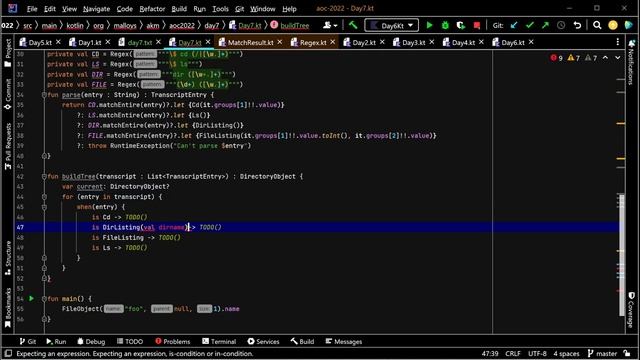Switch to the Regex.kt tab

tap(313, 42)
